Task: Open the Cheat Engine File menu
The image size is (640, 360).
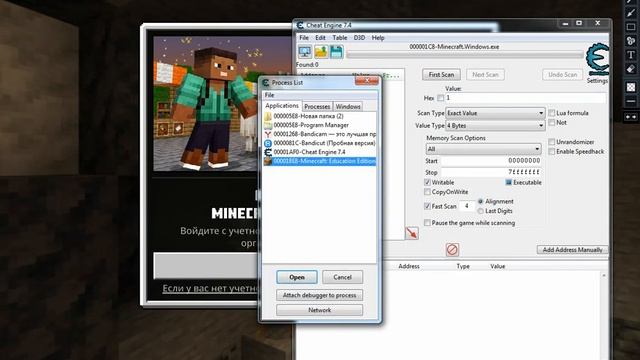Action: pyautogui.click(x=304, y=38)
